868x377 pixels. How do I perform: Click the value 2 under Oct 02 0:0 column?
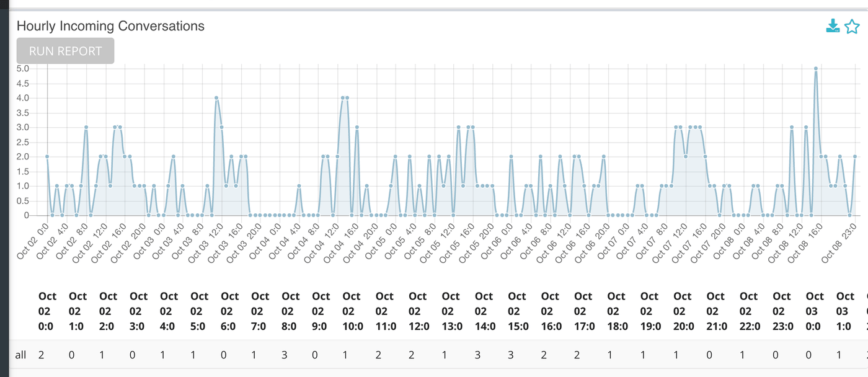42,355
